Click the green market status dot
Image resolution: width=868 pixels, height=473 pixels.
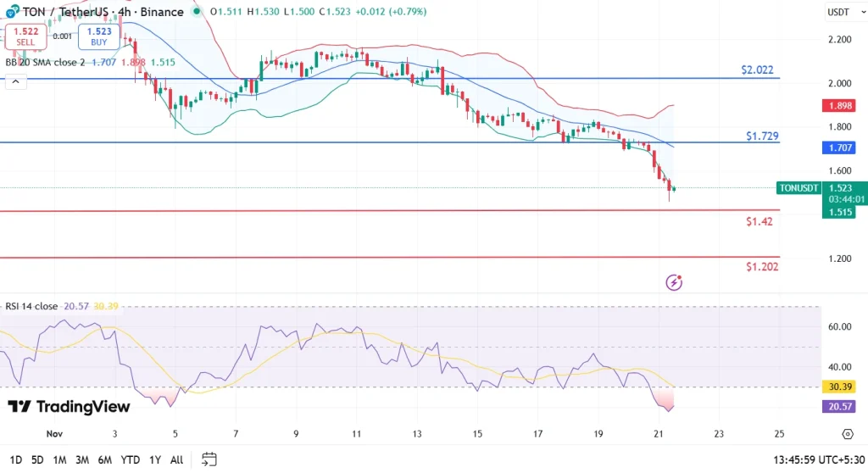197,12
